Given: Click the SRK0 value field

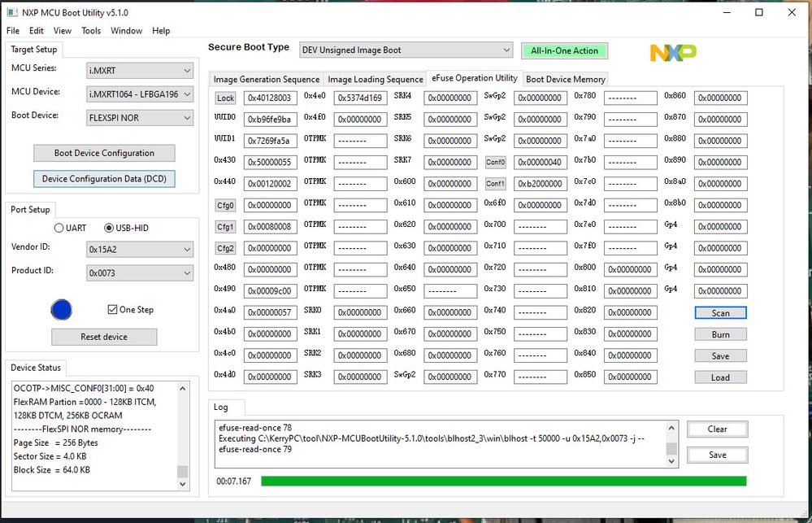Looking at the screenshot, I should click(x=360, y=312).
